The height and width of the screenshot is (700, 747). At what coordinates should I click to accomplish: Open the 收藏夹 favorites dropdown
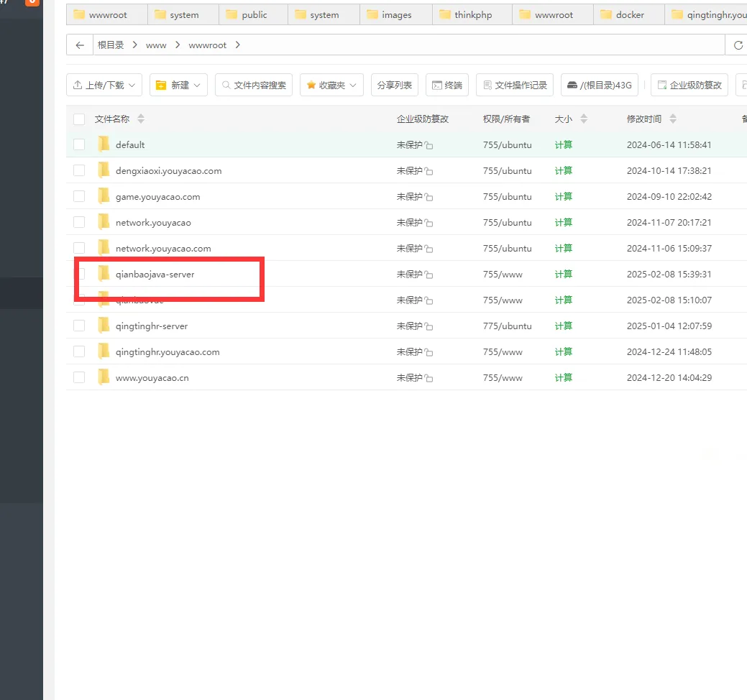click(x=331, y=85)
